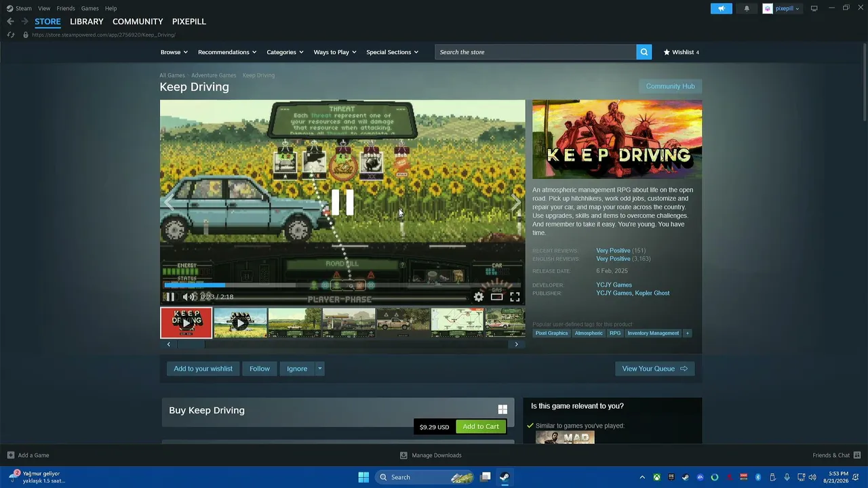Click the store search magnifier button
The height and width of the screenshot is (488, 868).
point(644,52)
